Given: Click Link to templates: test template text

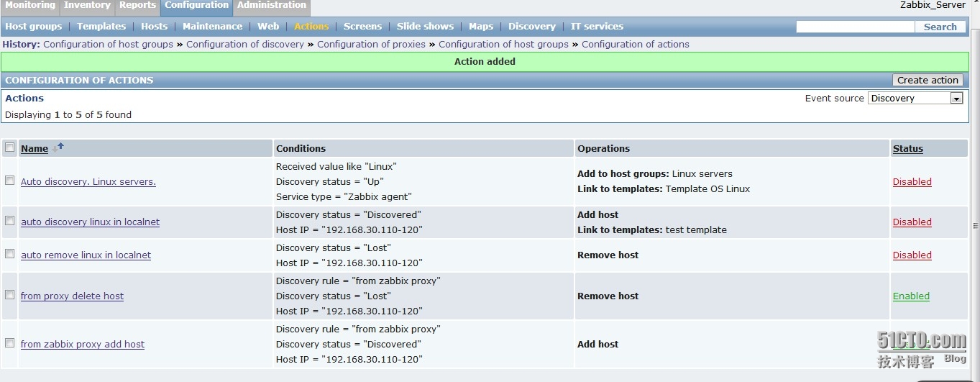Looking at the screenshot, I should click(652, 230).
